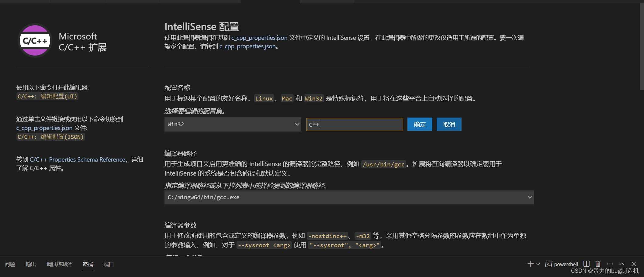Viewport: 644px width, 277px height.
Task: Switch to the 问题 tab
Action: click(x=10, y=264)
